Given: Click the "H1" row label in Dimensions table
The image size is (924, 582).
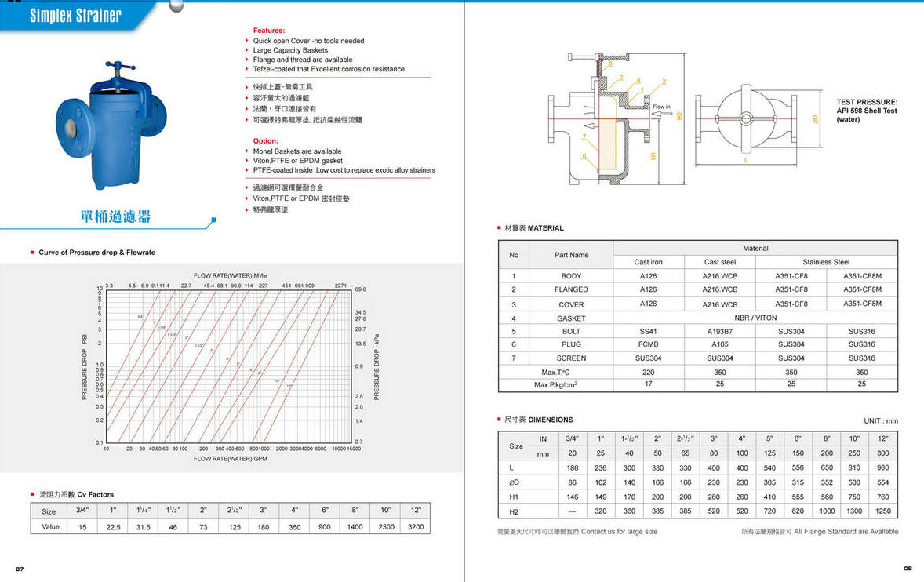Looking at the screenshot, I should 514,497.
